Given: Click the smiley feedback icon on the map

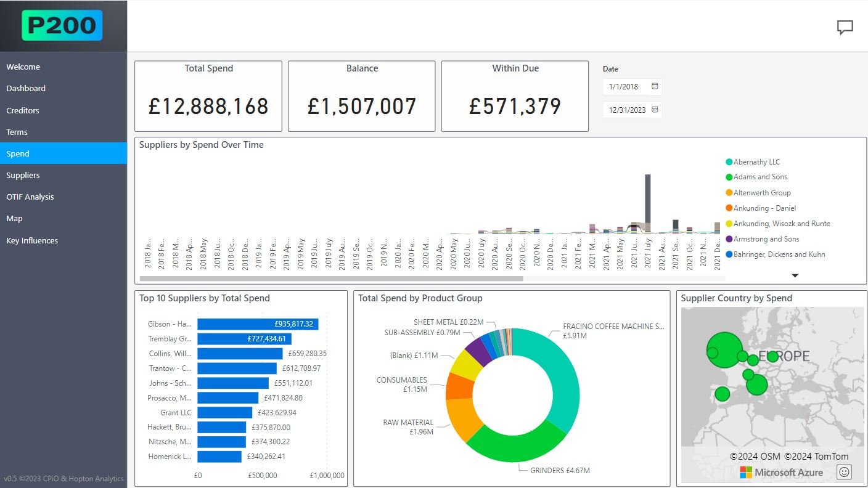Looking at the screenshot, I should 844,471.
